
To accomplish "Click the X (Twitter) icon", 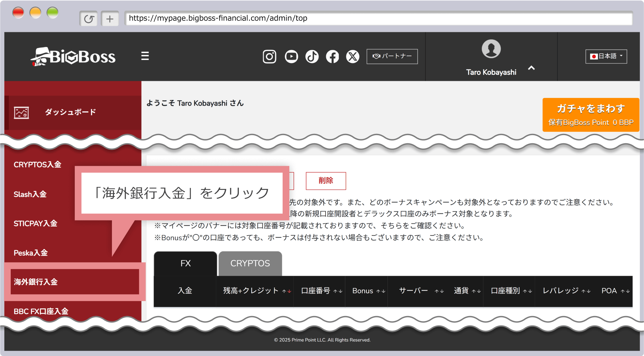I will pyautogui.click(x=353, y=56).
